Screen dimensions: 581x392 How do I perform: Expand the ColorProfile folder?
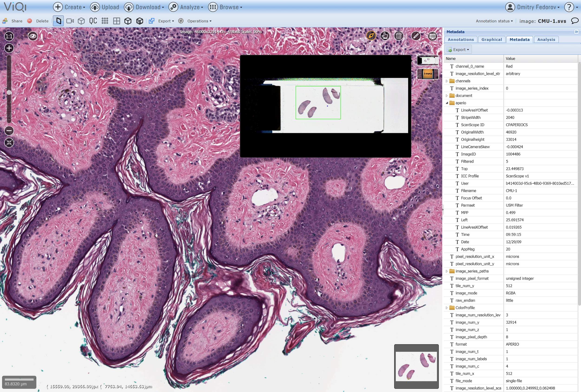[x=446, y=307]
